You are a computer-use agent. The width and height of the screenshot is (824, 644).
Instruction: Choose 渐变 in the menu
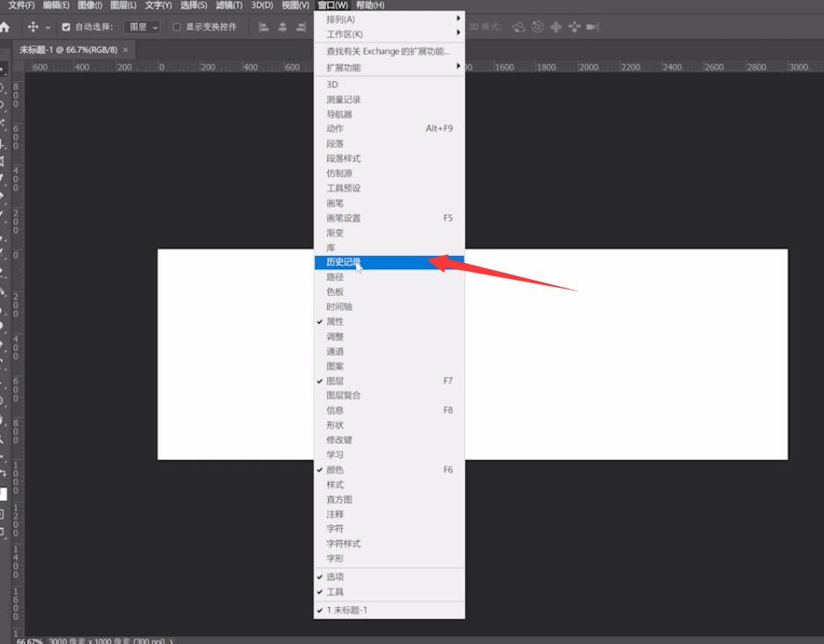click(389, 233)
